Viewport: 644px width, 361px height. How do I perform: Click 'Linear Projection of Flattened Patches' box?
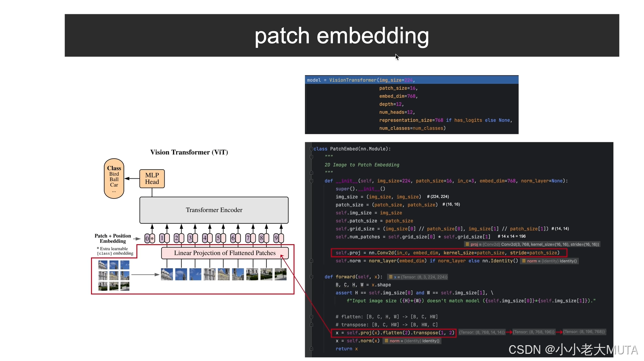225,253
